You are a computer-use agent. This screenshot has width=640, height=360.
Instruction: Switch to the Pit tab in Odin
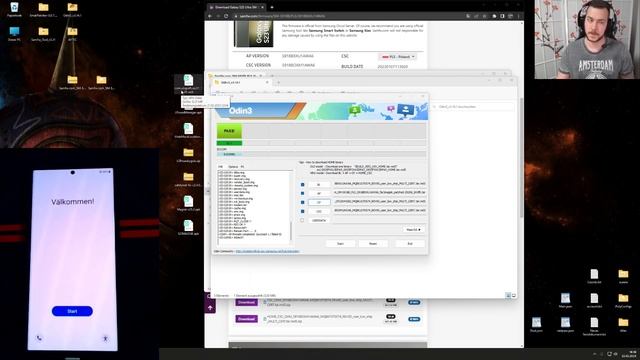(242, 167)
